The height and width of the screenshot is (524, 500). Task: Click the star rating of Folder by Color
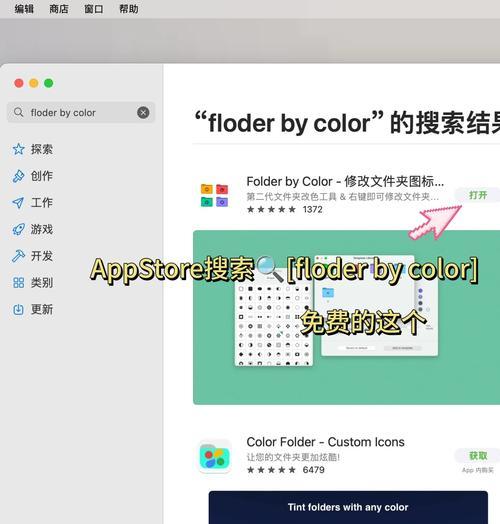(271, 210)
